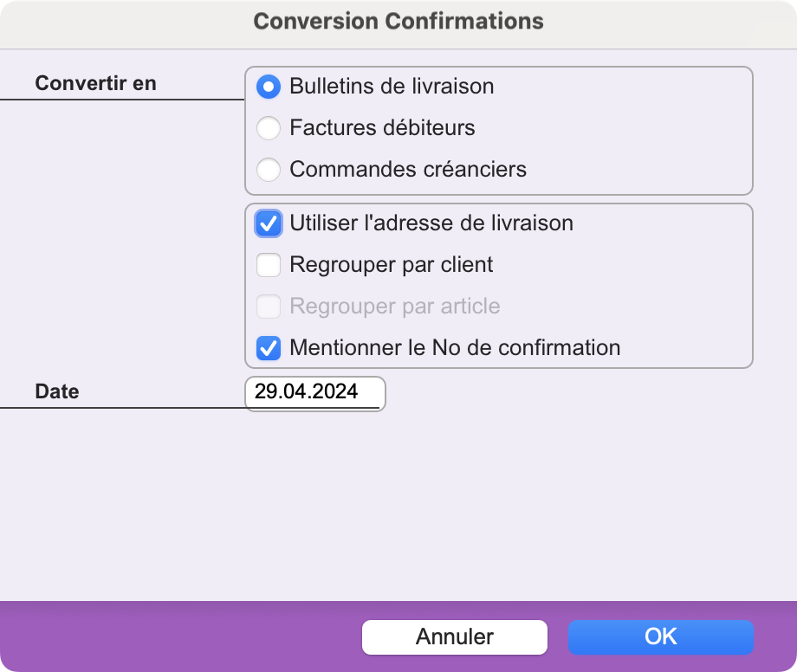Click the Conversion Confirmations title bar

point(398,22)
